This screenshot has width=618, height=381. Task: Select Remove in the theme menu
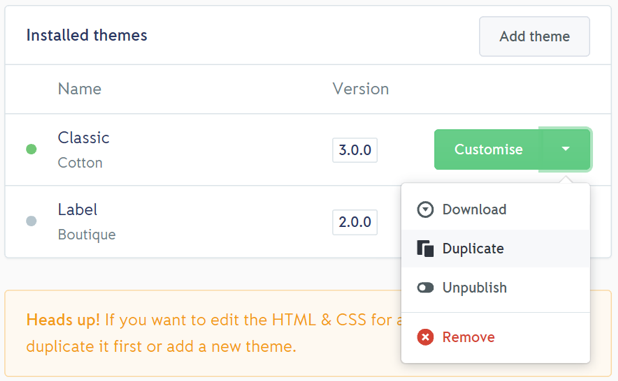495,337
